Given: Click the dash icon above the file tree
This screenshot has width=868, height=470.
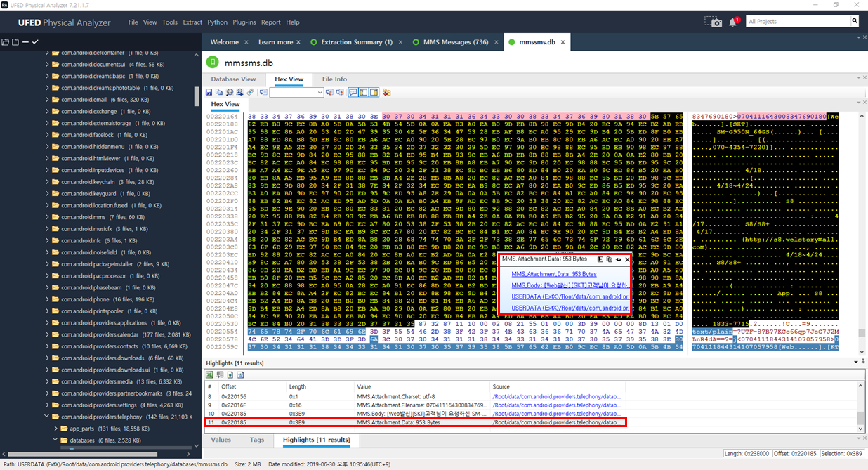Looking at the screenshot, I should coord(25,42).
